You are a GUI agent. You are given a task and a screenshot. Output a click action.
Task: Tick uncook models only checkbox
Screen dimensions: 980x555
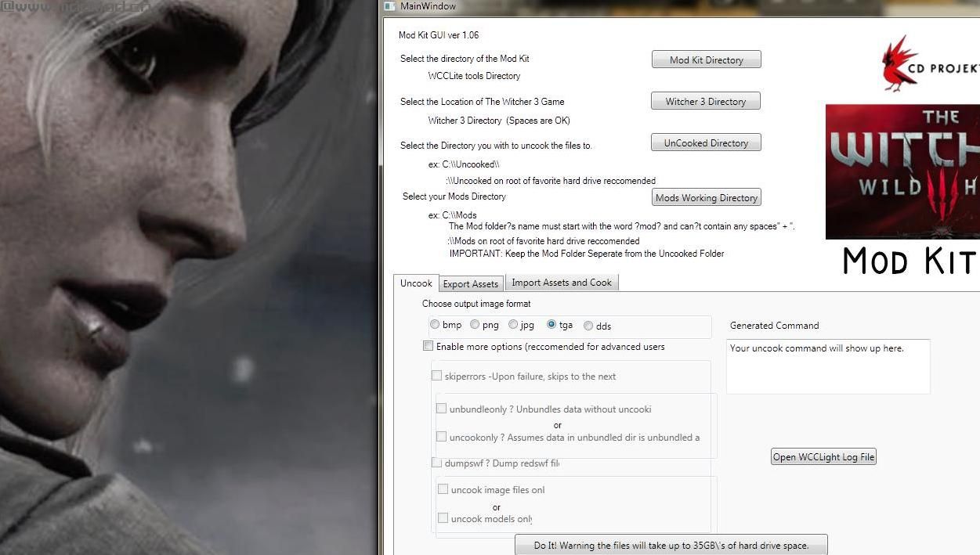[443, 517]
